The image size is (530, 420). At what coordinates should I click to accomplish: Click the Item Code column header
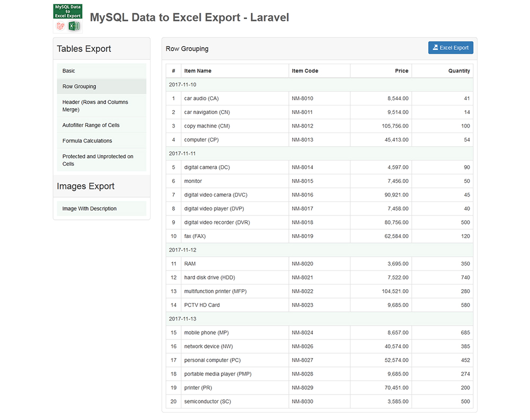pos(305,71)
